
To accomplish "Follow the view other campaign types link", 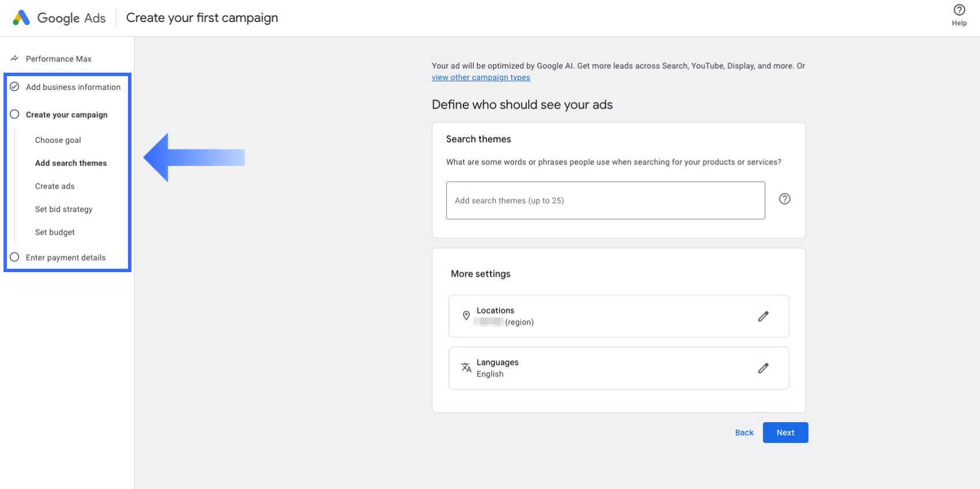I will (481, 78).
